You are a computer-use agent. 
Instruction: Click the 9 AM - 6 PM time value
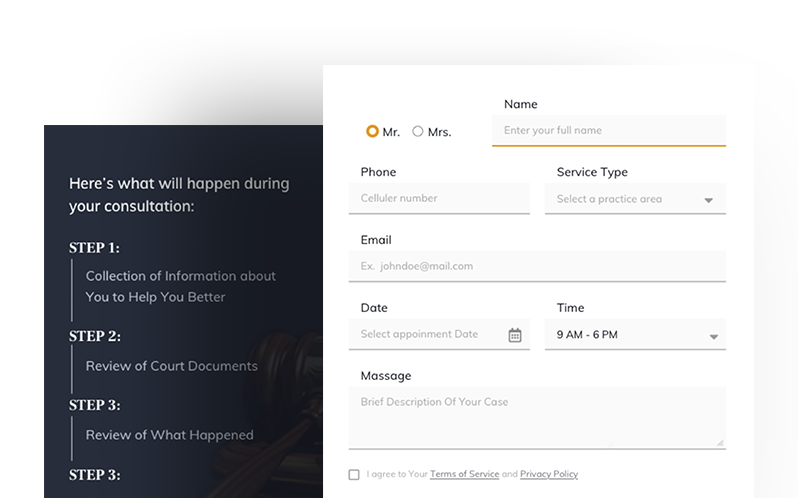pos(587,335)
